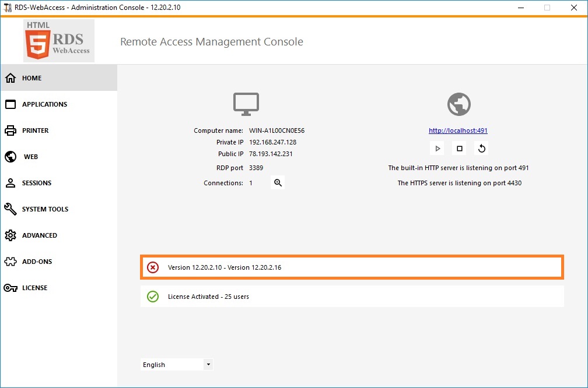588x388 pixels.
Task: Open the ADD-ONS section
Action: point(37,262)
